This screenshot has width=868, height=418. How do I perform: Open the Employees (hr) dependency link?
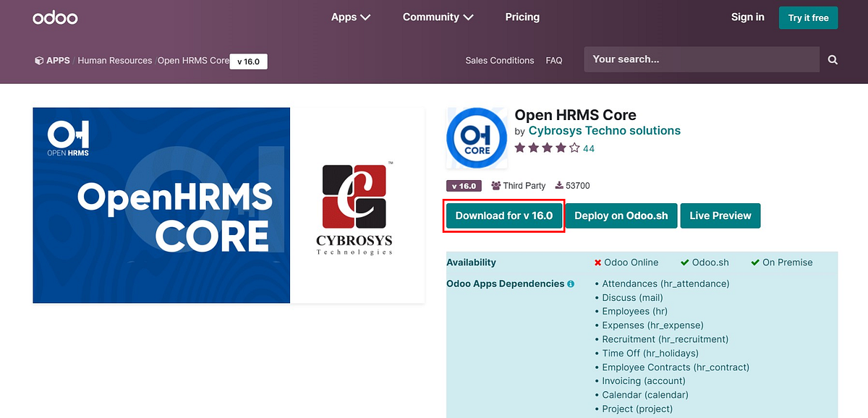(x=634, y=311)
